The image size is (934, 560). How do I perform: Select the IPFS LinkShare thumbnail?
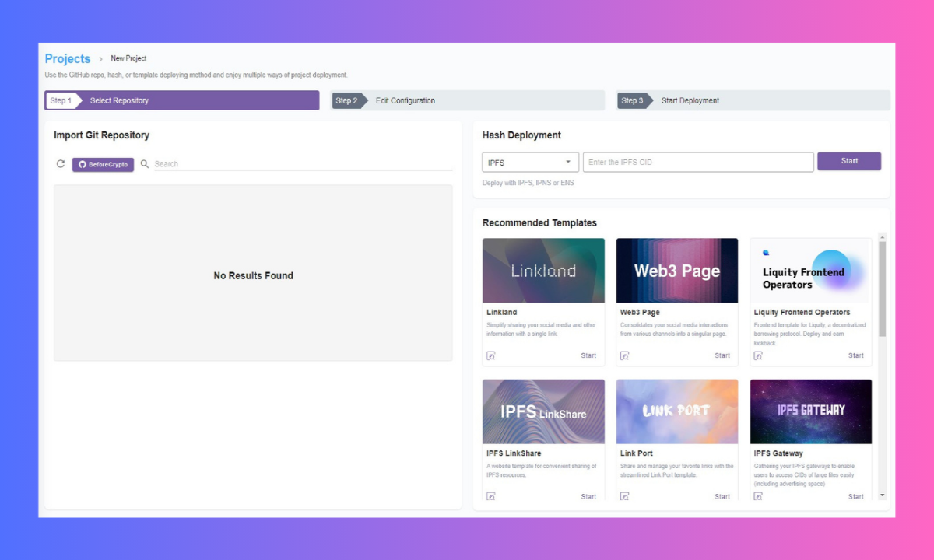coord(543,411)
